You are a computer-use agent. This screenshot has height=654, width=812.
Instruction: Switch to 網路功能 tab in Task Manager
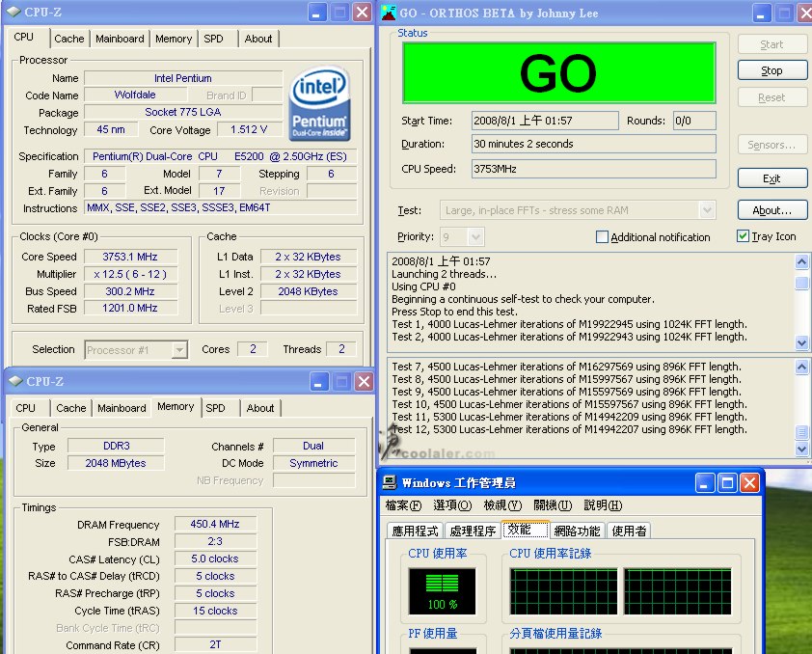coord(577,531)
